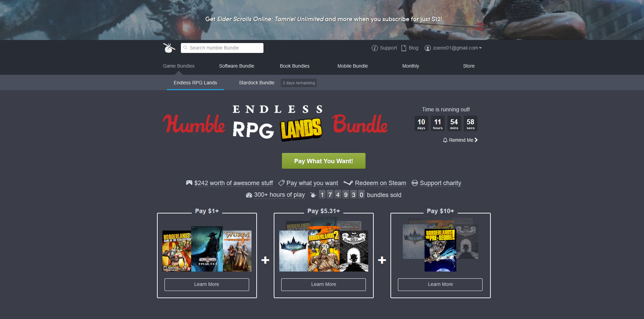
Task: Click Learn More in the Pay $5.31+ tier
Action: pyautogui.click(x=324, y=285)
